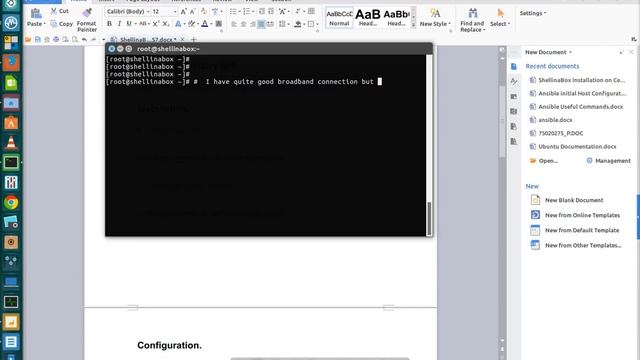Expand styles gallery more arrow
This screenshot has height=360, width=640.
[413, 25]
